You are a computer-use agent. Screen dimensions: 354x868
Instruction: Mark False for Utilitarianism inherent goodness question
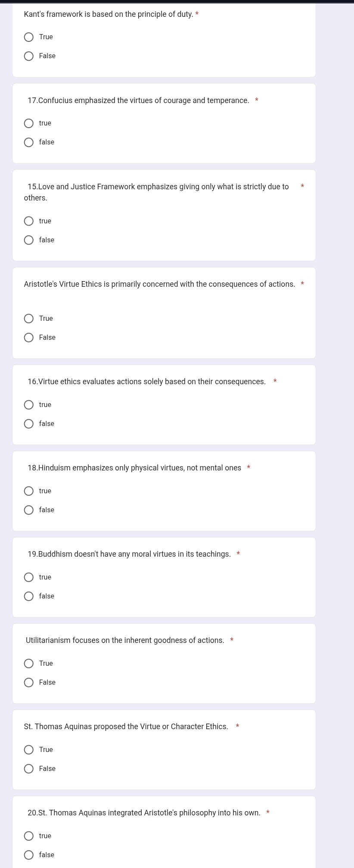[29, 683]
